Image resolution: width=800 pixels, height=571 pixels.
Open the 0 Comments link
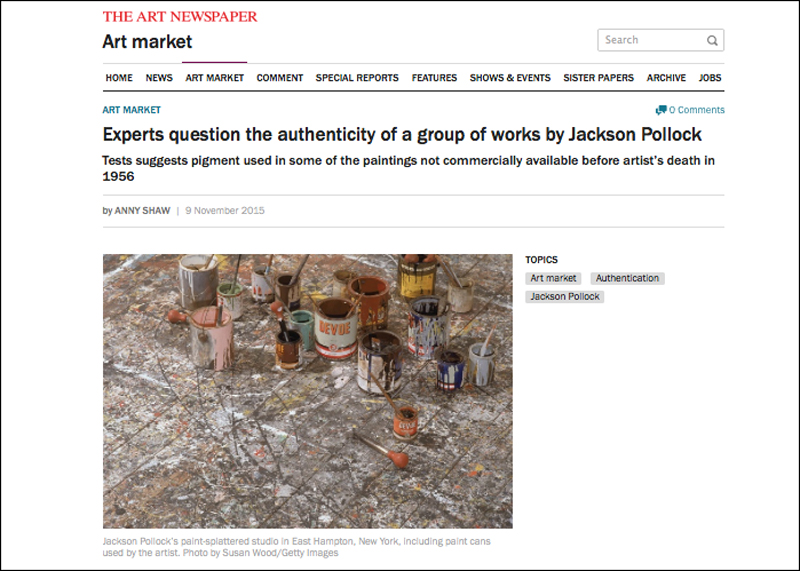click(x=696, y=110)
